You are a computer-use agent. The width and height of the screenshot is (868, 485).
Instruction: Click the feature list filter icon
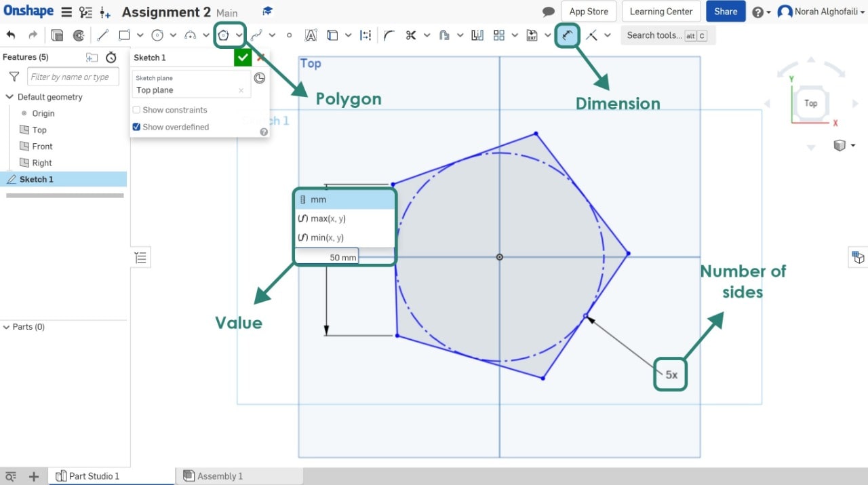(13, 77)
